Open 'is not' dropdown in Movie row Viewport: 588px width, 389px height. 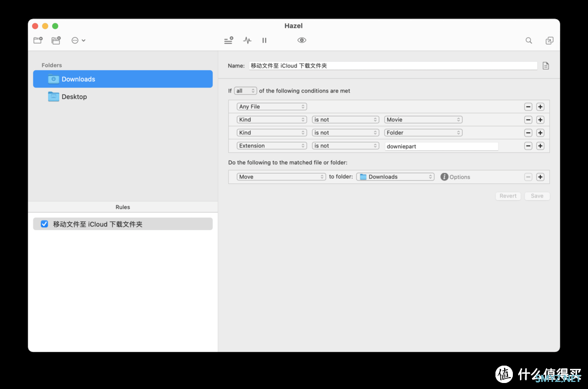pos(345,120)
